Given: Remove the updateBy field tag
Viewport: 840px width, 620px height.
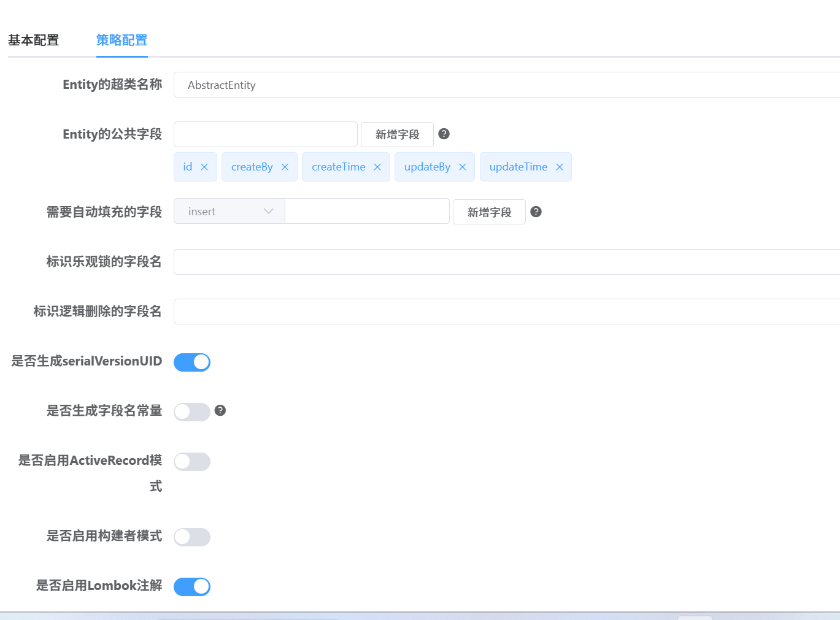Looking at the screenshot, I should coord(463,166).
